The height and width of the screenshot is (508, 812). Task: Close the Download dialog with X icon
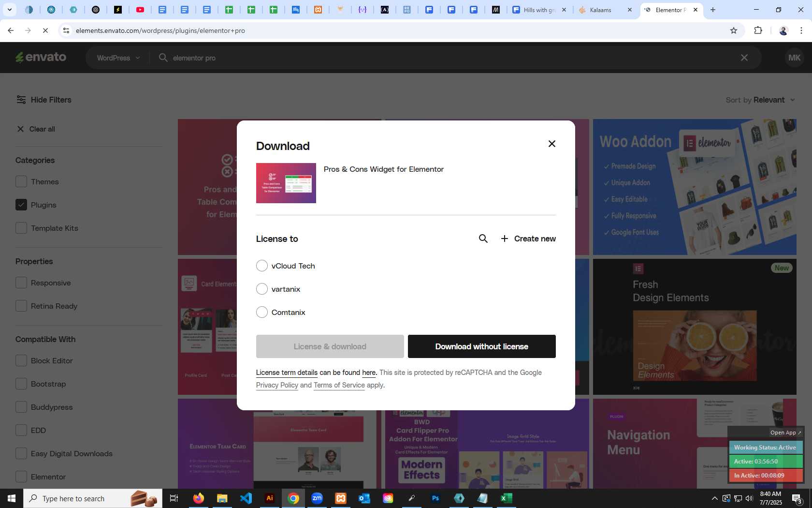[551, 144]
